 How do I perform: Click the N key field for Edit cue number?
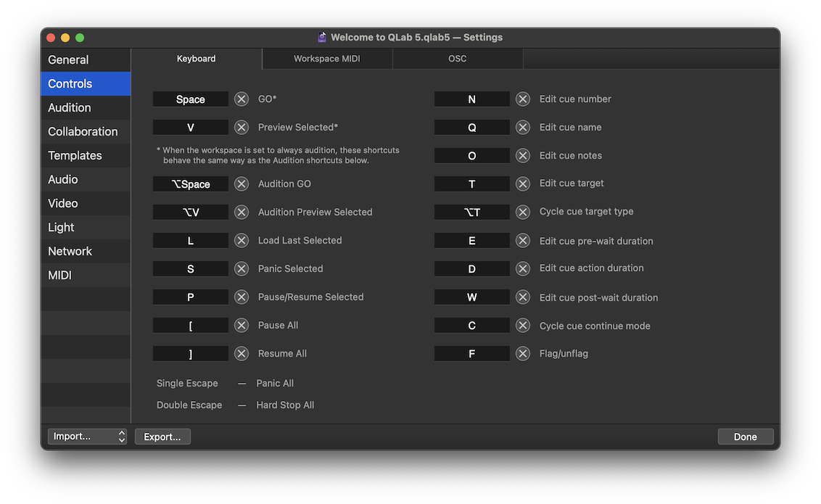coord(471,99)
